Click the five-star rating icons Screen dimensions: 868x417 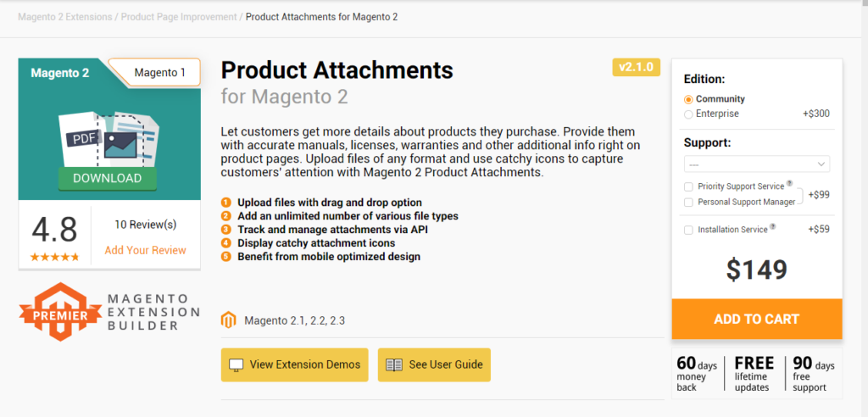coord(54,256)
